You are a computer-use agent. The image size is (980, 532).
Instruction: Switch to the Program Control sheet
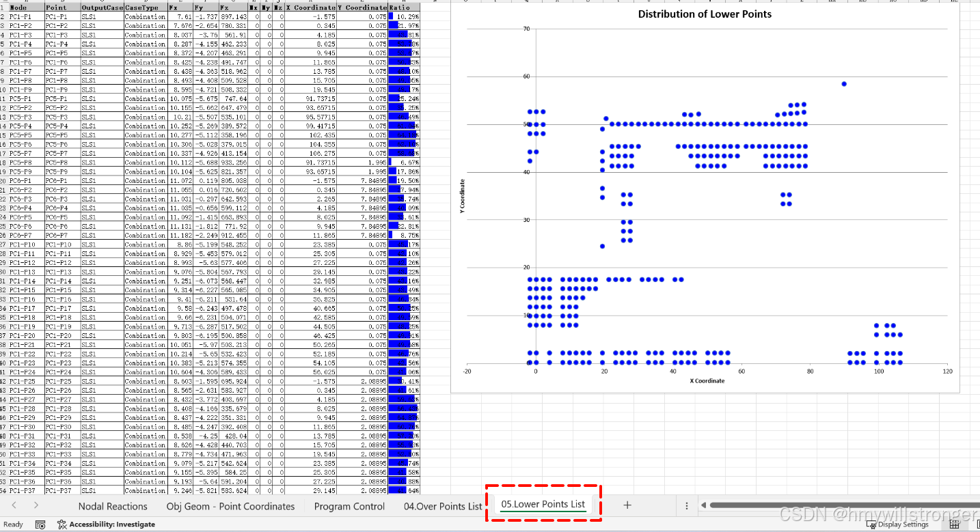coord(349,506)
